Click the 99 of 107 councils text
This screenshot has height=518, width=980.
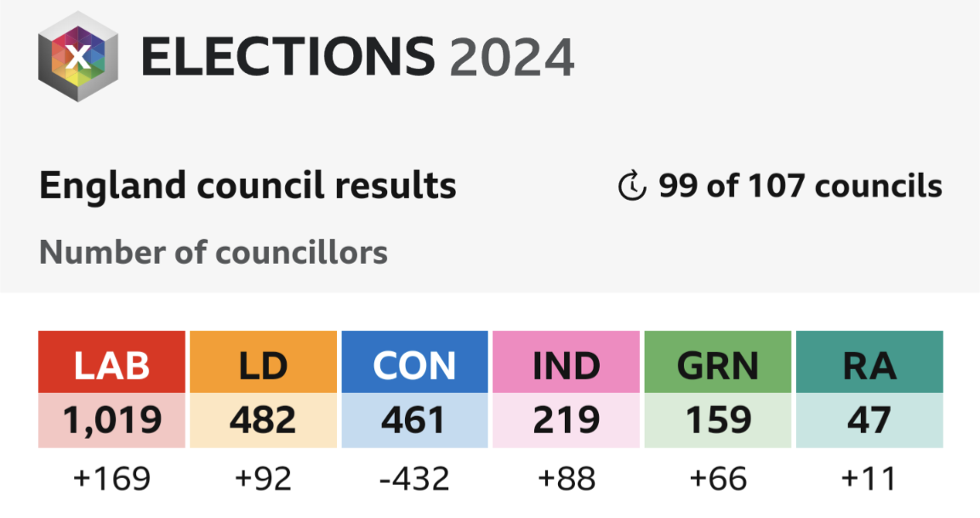point(800,185)
